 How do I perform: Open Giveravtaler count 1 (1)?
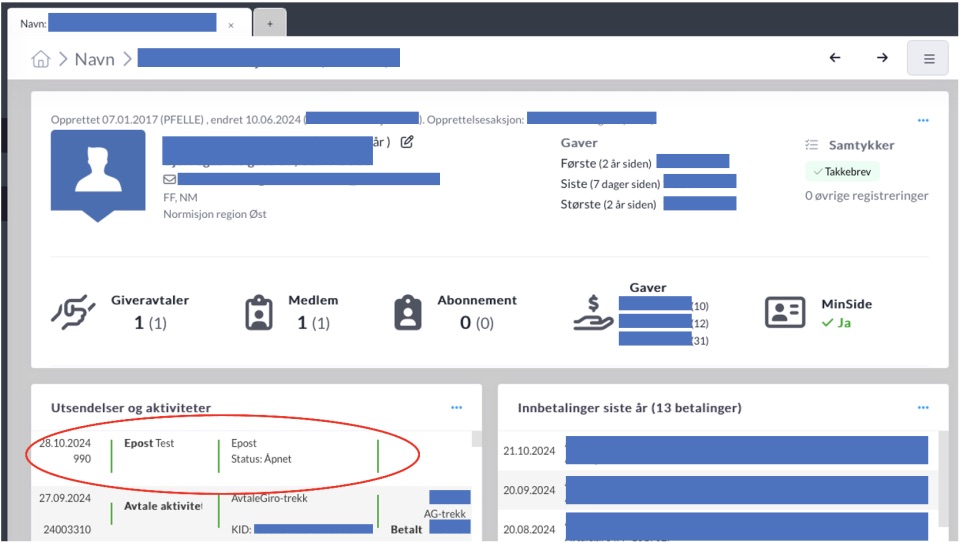150,323
